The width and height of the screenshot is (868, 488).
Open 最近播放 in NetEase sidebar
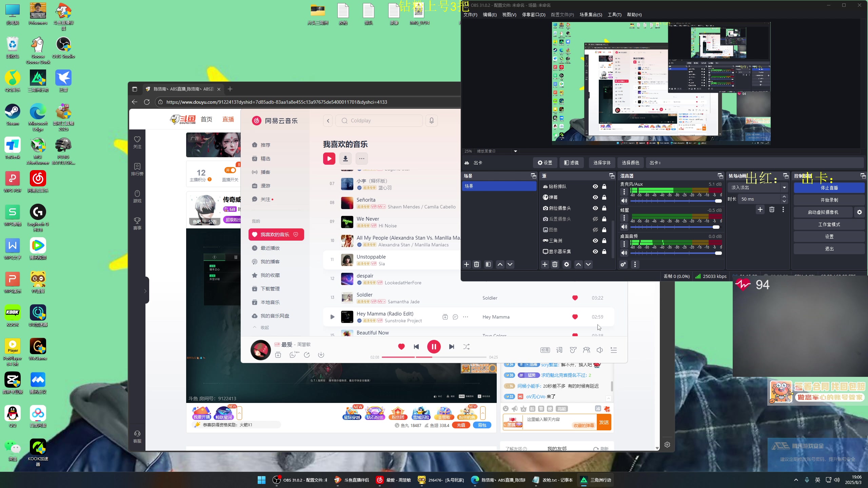pyautogui.click(x=270, y=248)
